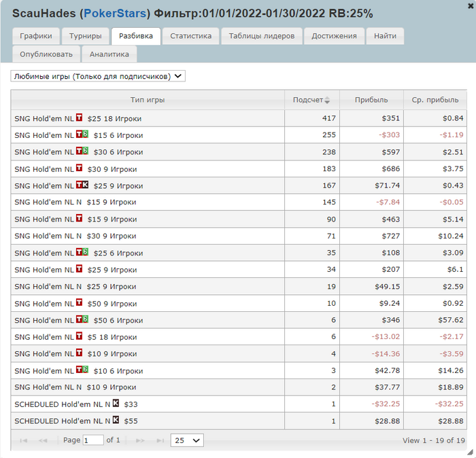Sort by the Ср. прибыль column header
The image size is (476, 458).
tap(435, 100)
